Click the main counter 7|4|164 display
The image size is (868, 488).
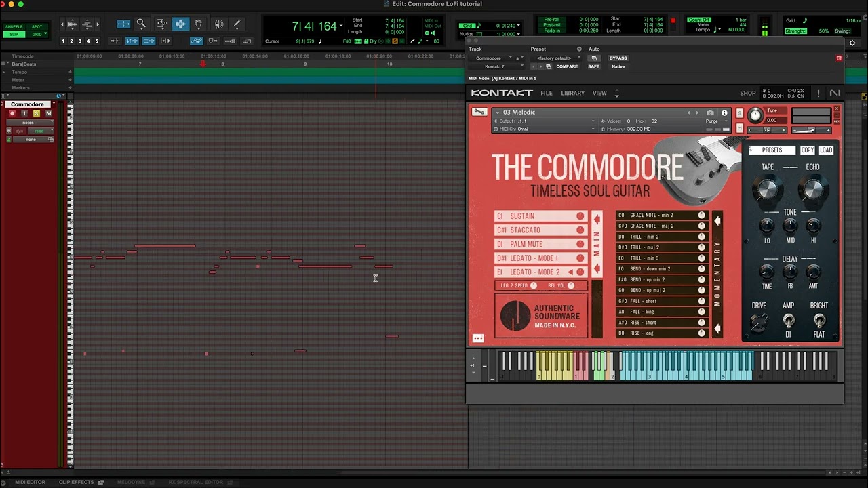[x=315, y=26]
